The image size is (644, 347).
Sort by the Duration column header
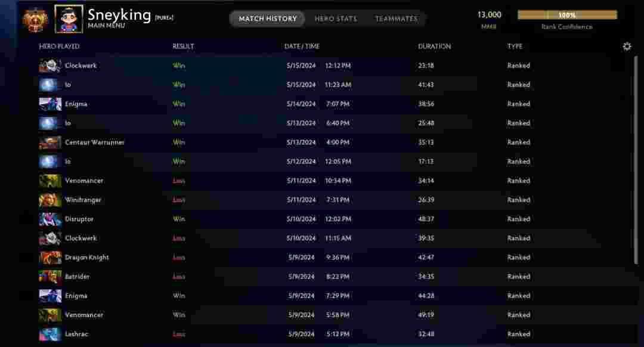pyautogui.click(x=434, y=47)
